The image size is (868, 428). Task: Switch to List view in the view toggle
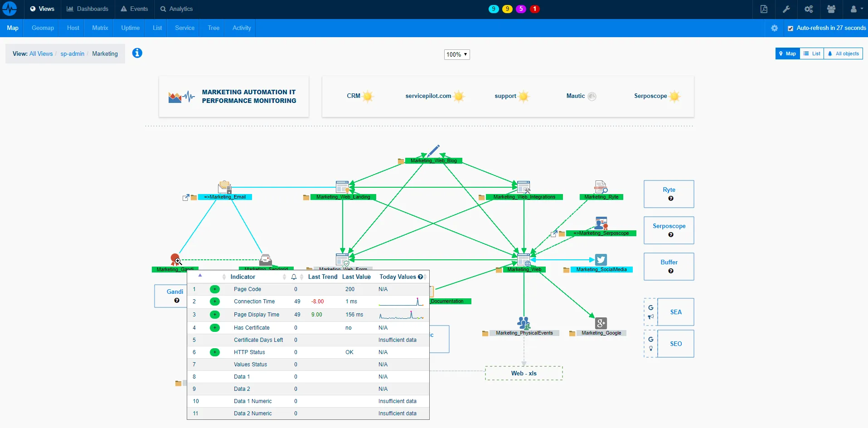pos(811,53)
